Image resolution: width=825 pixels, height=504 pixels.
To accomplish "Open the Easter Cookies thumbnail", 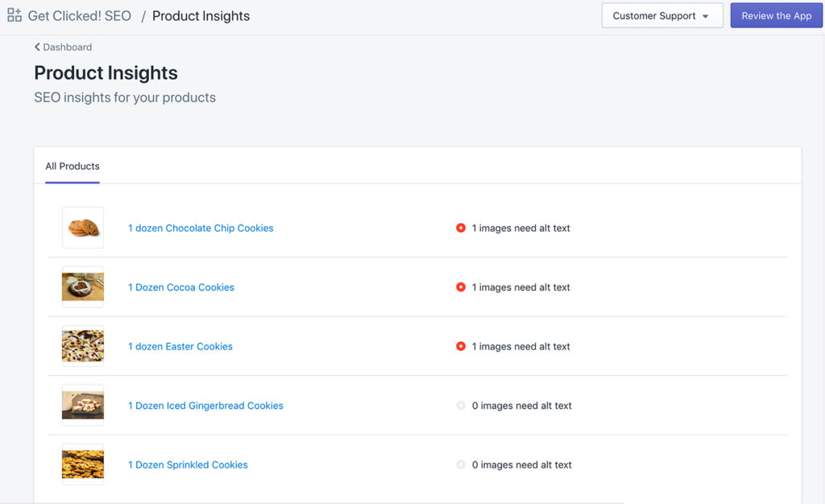I will (x=83, y=346).
